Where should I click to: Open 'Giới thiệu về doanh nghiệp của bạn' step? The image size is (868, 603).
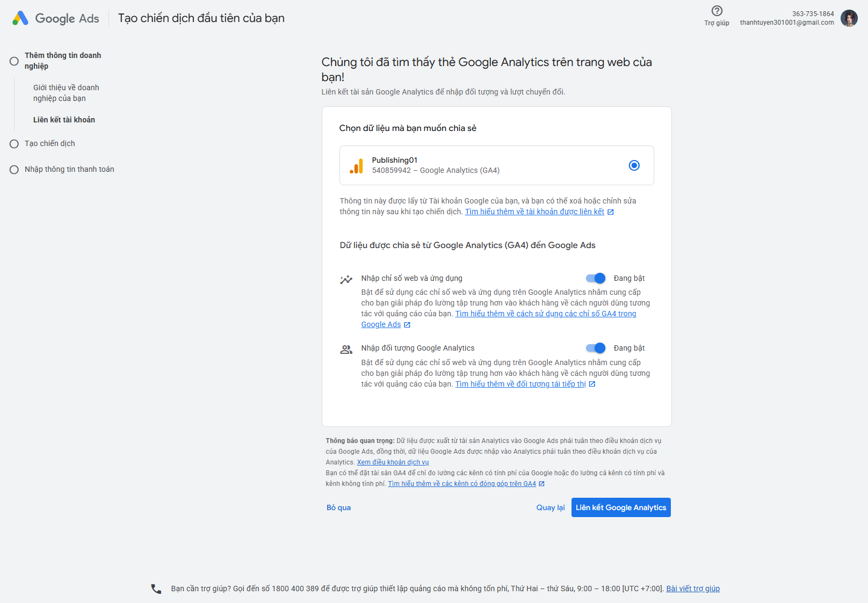pyautogui.click(x=66, y=93)
